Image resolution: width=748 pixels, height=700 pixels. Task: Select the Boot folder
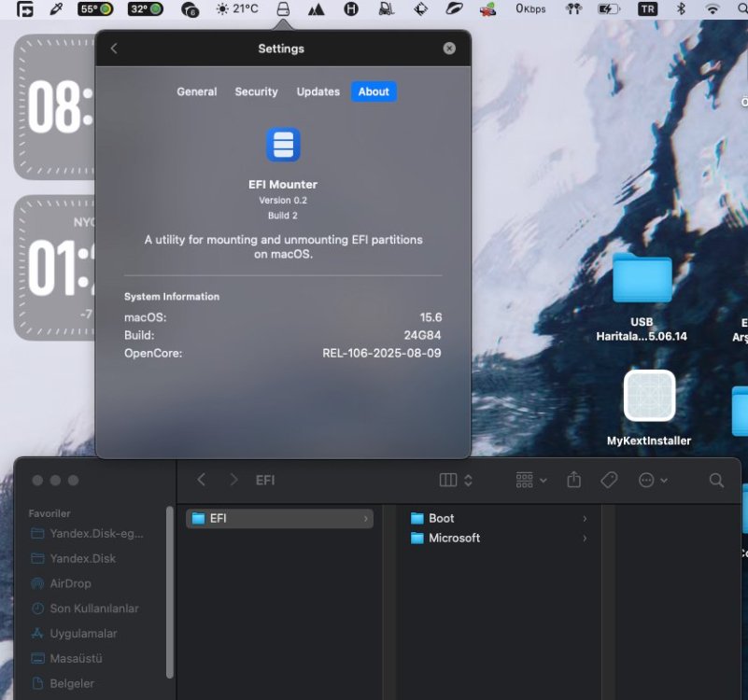pyautogui.click(x=499, y=518)
